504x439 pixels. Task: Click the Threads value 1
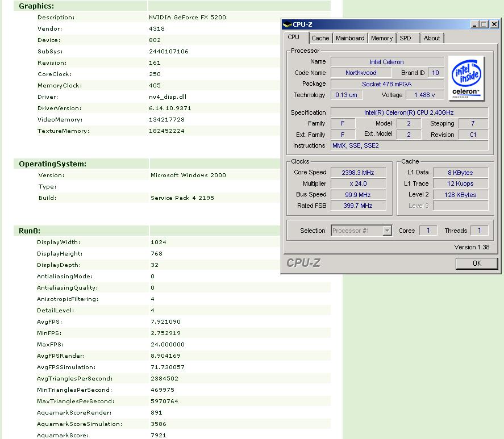coord(479,231)
